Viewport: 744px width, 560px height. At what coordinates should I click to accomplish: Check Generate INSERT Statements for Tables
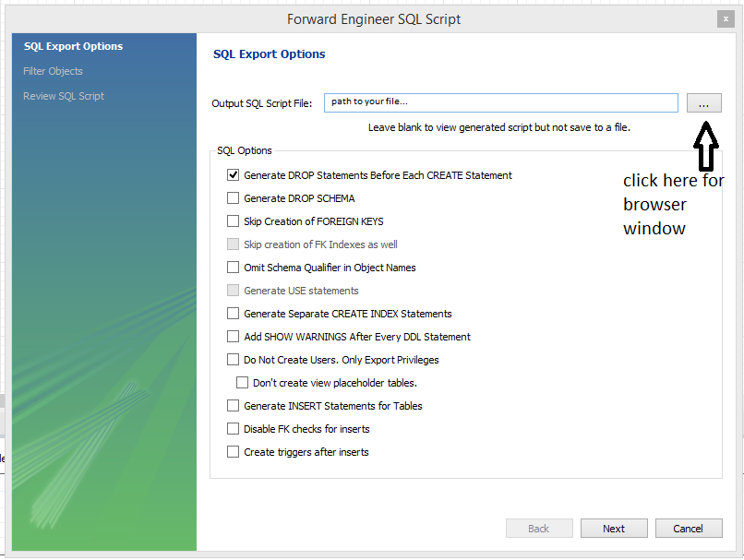[x=234, y=406]
